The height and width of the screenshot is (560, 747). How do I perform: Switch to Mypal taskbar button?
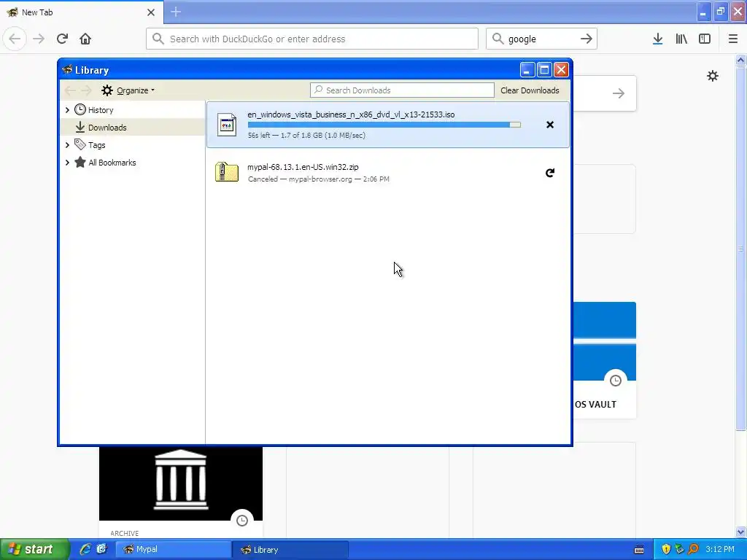[x=174, y=550]
